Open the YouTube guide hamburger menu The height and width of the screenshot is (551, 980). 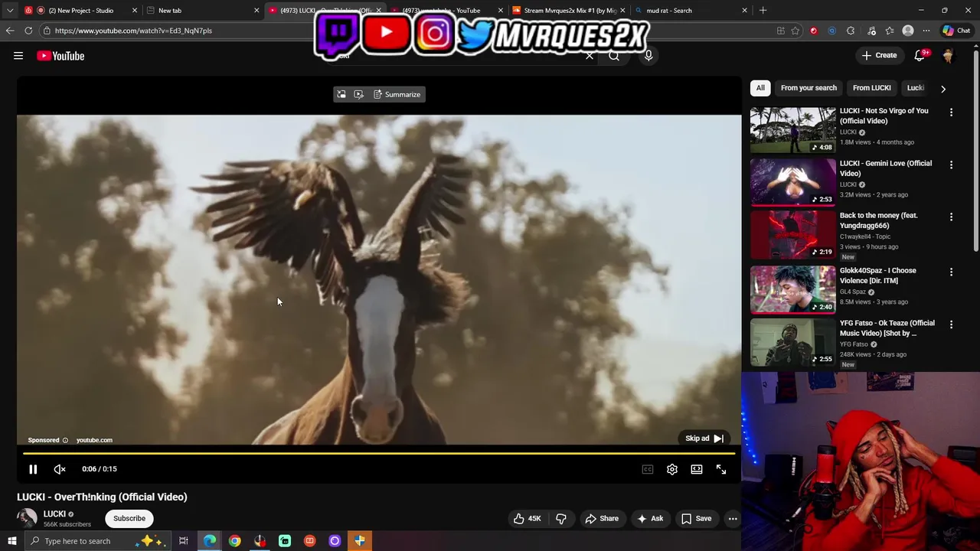18,56
